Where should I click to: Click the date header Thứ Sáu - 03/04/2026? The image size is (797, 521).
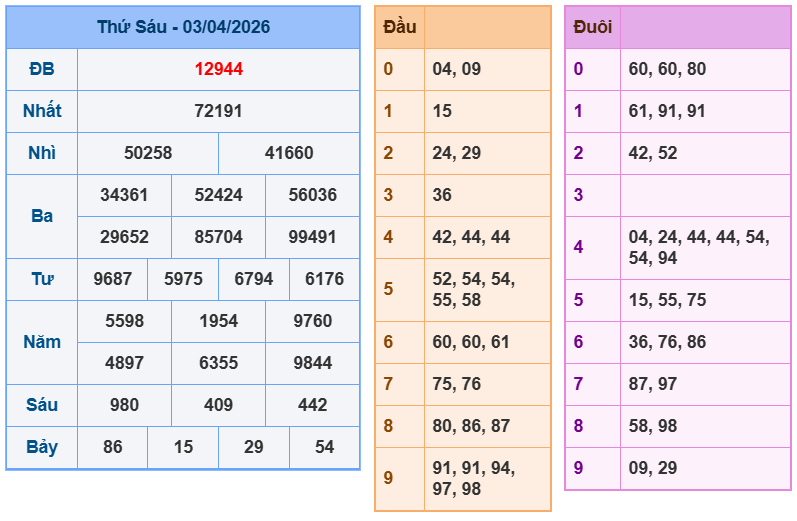tap(183, 27)
